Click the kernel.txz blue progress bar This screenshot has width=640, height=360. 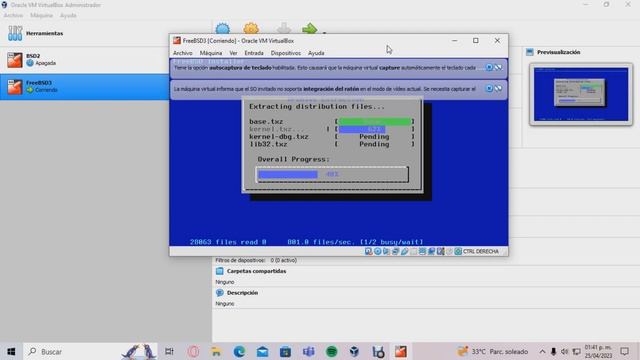pyautogui.click(x=362, y=129)
